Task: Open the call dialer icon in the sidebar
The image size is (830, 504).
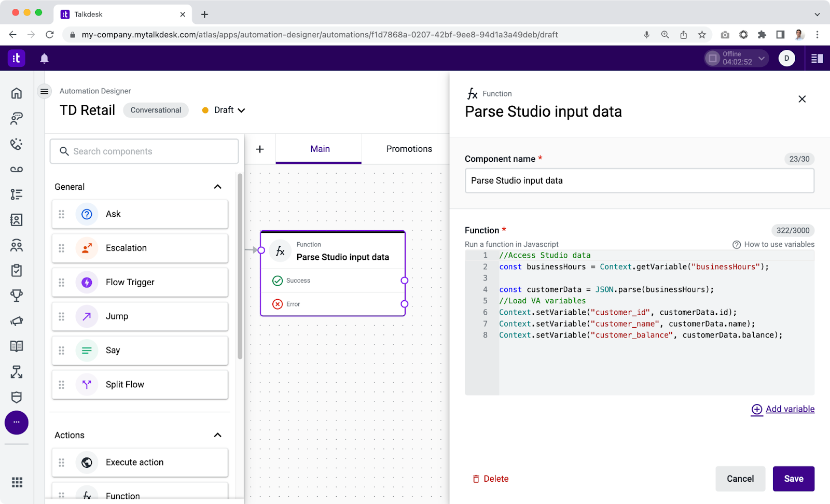Action: click(17, 144)
